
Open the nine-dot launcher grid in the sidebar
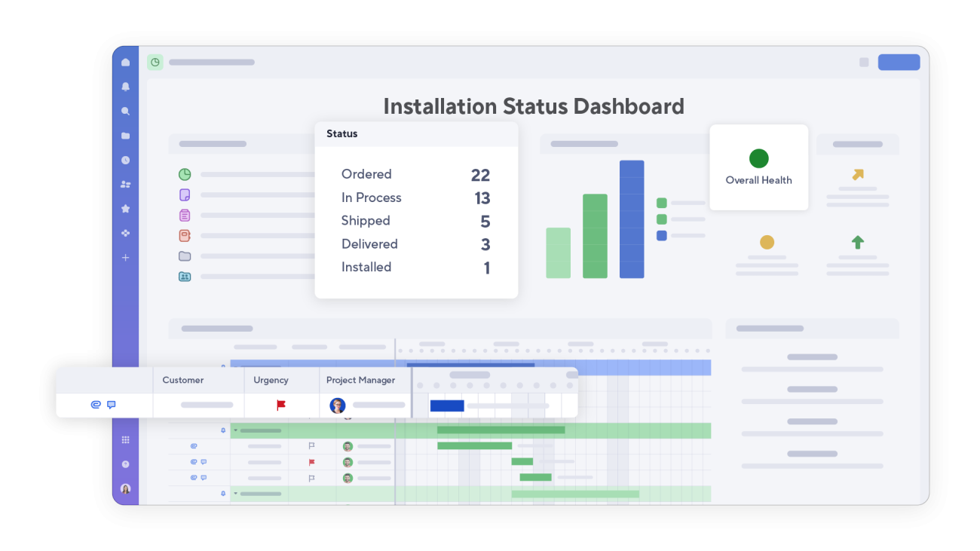click(x=125, y=440)
